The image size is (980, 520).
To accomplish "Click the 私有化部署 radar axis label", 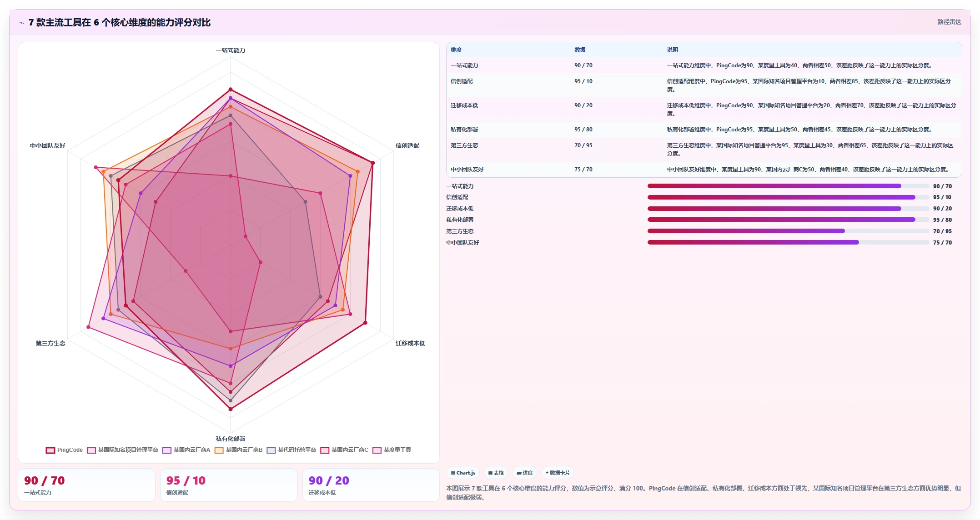I will click(x=231, y=439).
